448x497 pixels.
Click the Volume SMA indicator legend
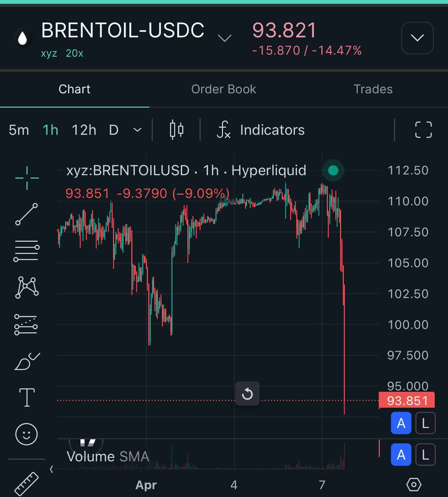point(108,456)
